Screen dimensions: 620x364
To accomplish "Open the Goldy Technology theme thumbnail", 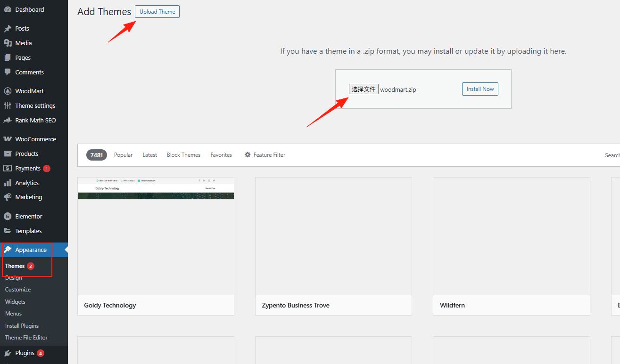I will click(156, 236).
